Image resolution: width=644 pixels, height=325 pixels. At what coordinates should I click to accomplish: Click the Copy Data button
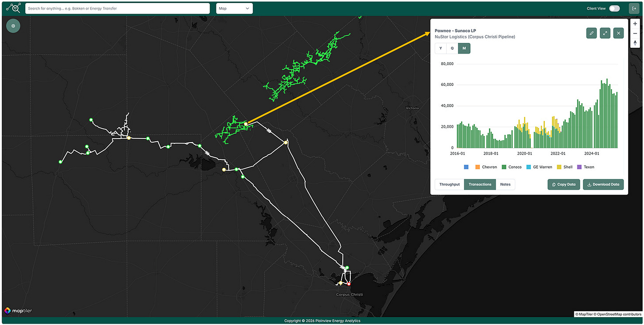click(x=564, y=184)
